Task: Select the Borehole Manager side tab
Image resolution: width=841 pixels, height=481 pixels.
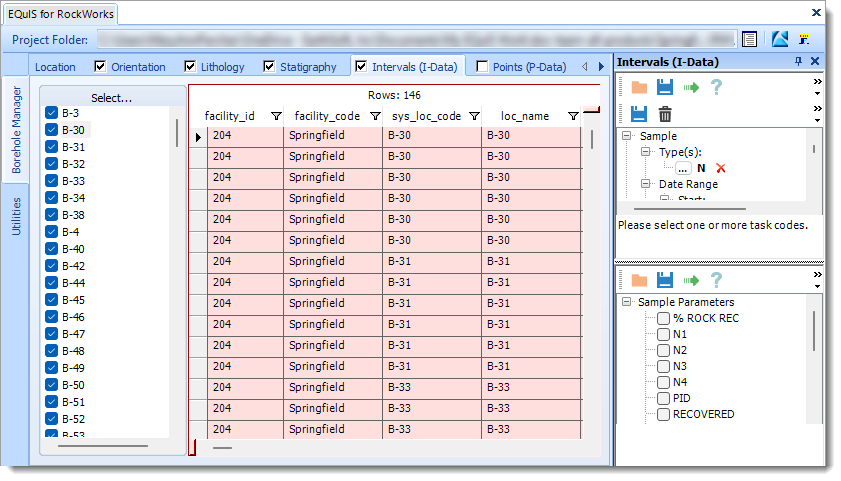Action: coord(16,130)
